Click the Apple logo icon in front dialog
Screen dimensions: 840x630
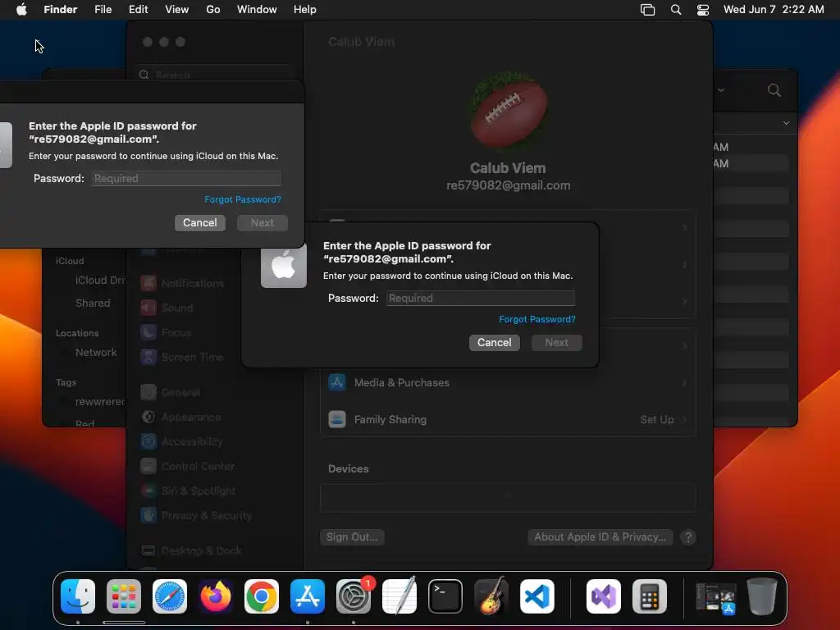click(283, 265)
